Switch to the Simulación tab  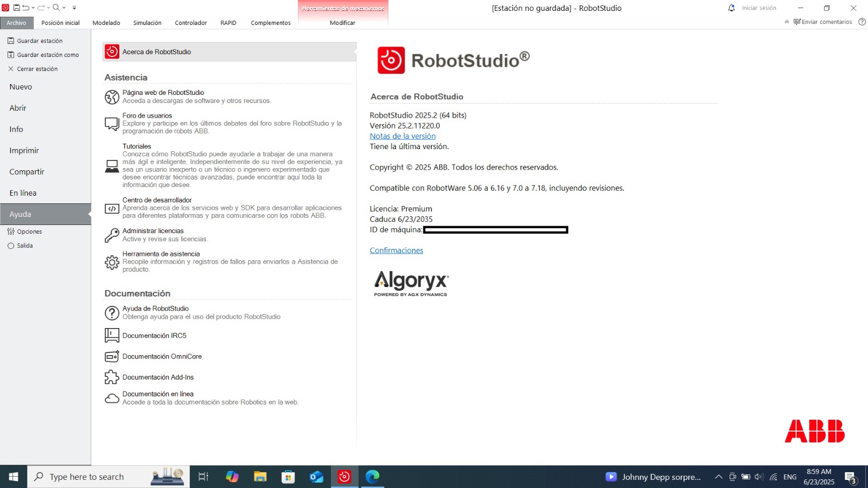[x=147, y=23]
